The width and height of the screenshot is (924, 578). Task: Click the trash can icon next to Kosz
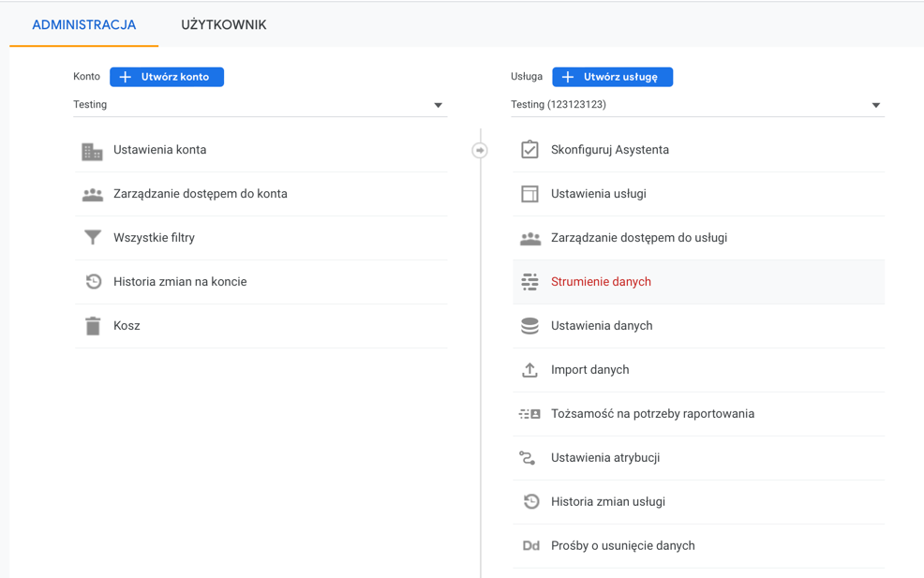93,326
